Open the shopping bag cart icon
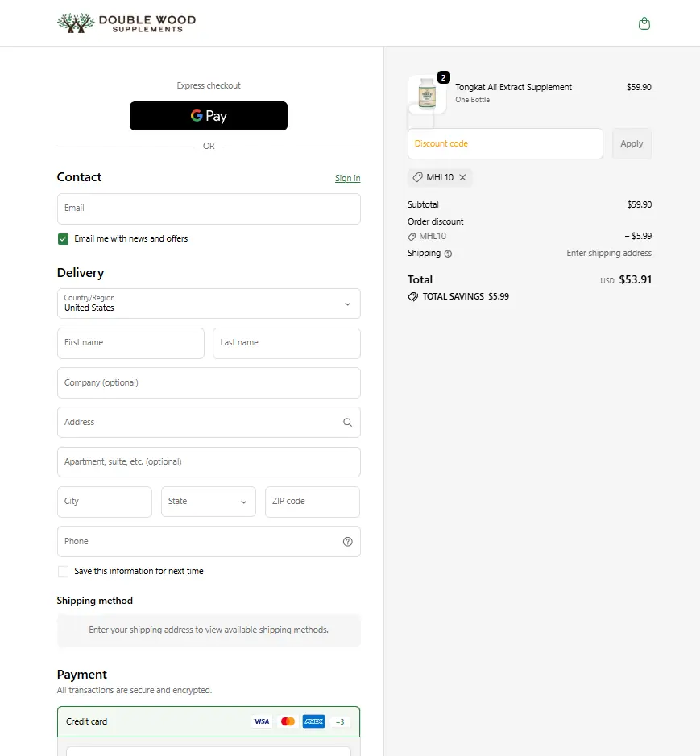Image resolution: width=700 pixels, height=756 pixels. (x=644, y=23)
